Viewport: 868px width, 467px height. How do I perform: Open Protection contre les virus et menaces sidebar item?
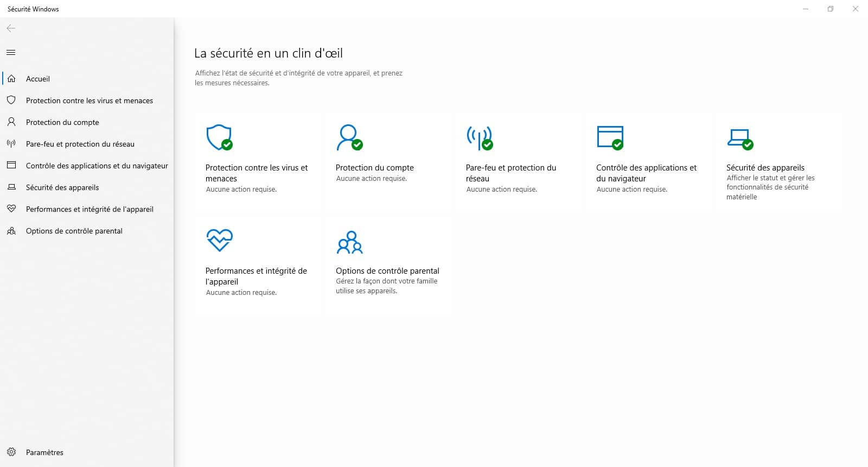(87, 100)
